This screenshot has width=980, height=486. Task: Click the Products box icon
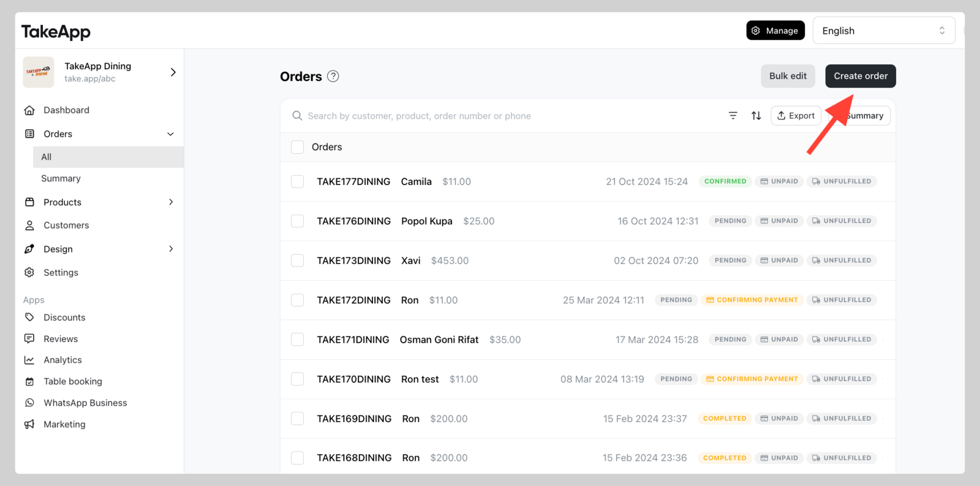29,202
